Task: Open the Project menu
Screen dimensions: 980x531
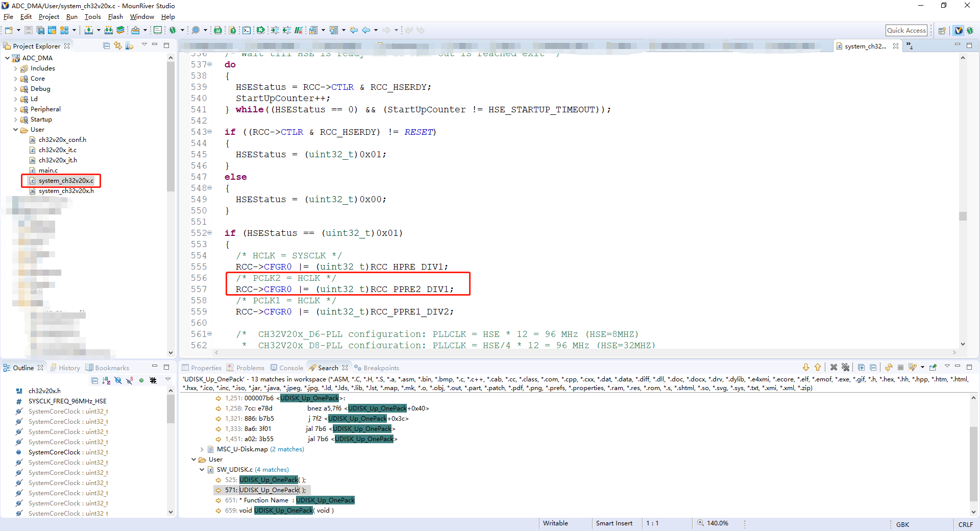Action: point(49,16)
